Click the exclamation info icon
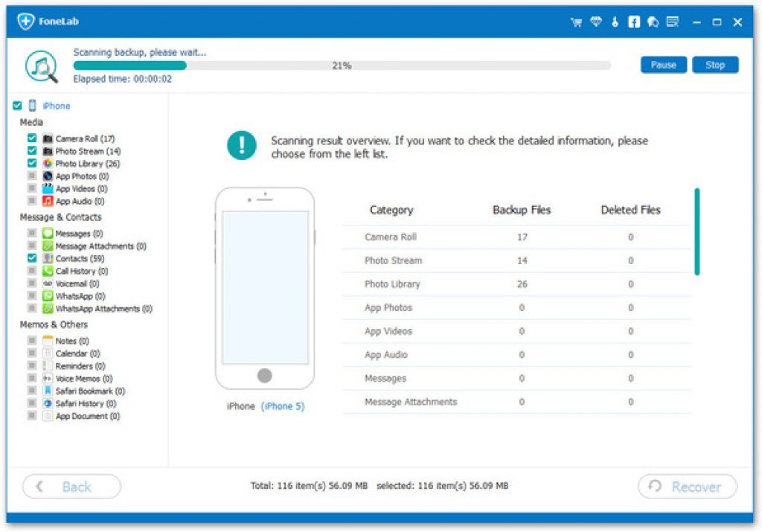The image size is (762, 532). [242, 145]
